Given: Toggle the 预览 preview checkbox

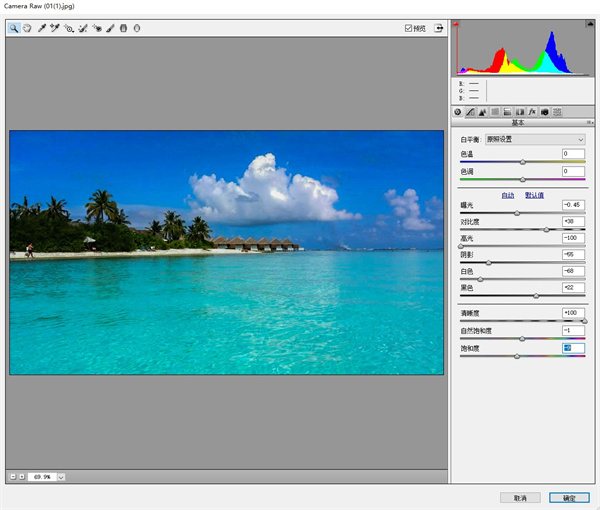Looking at the screenshot, I should click(409, 29).
